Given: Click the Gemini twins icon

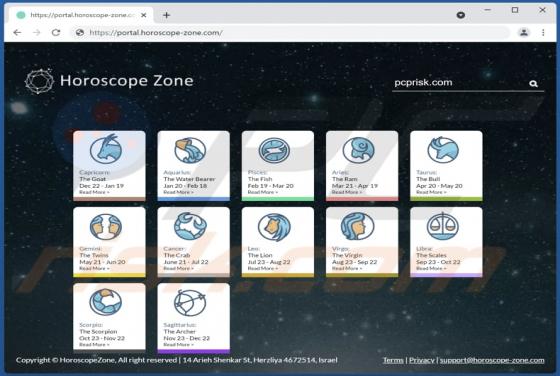Looking at the screenshot, I should click(106, 227).
